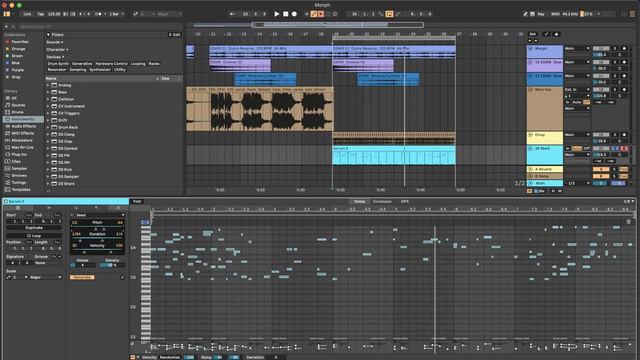Image resolution: width=640 pixels, height=360 pixels.
Task: Expand the Collision instrument folder
Action: click(48, 99)
